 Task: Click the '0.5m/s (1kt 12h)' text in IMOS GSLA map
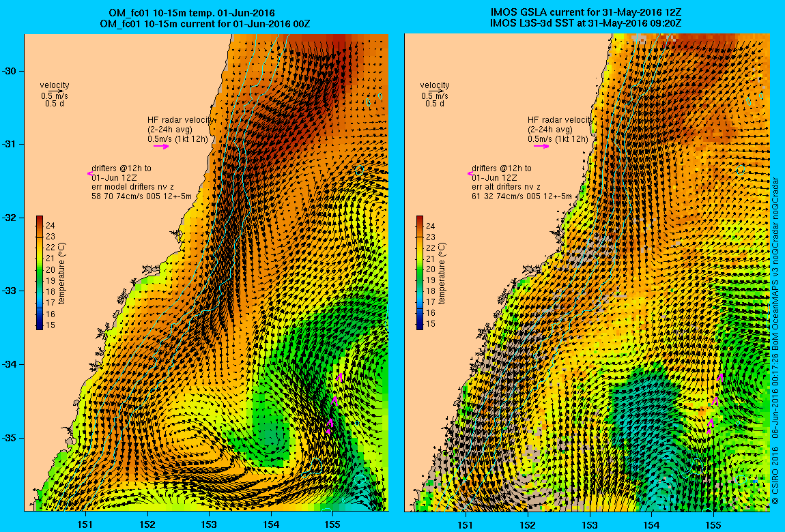click(x=558, y=139)
